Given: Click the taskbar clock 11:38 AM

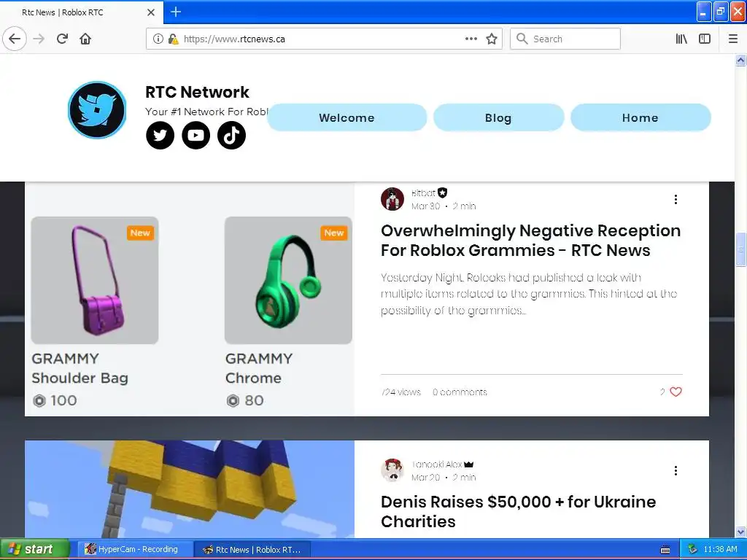Looking at the screenshot, I should coord(720,549).
